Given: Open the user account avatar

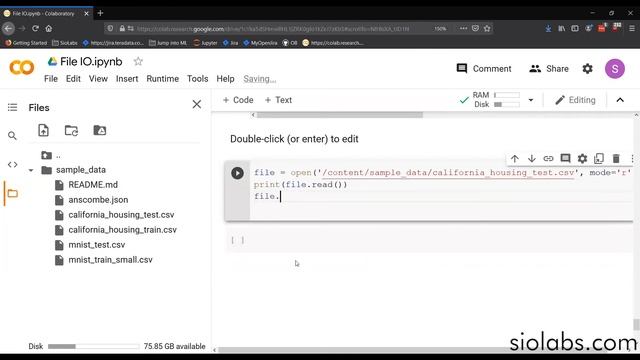Looking at the screenshot, I should (x=615, y=69).
